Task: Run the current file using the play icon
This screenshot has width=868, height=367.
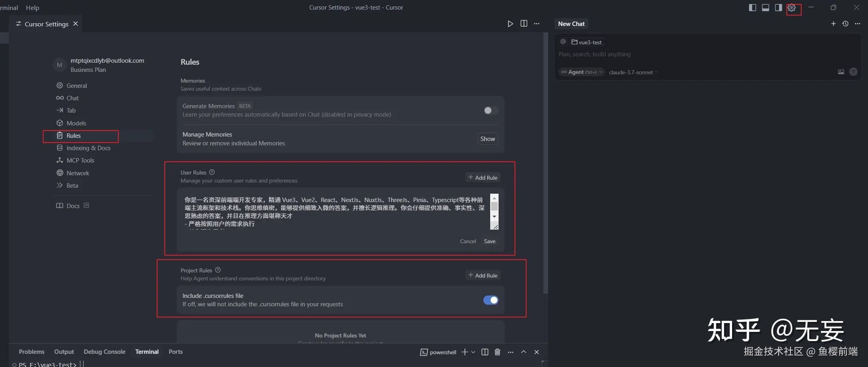Action: (511, 24)
